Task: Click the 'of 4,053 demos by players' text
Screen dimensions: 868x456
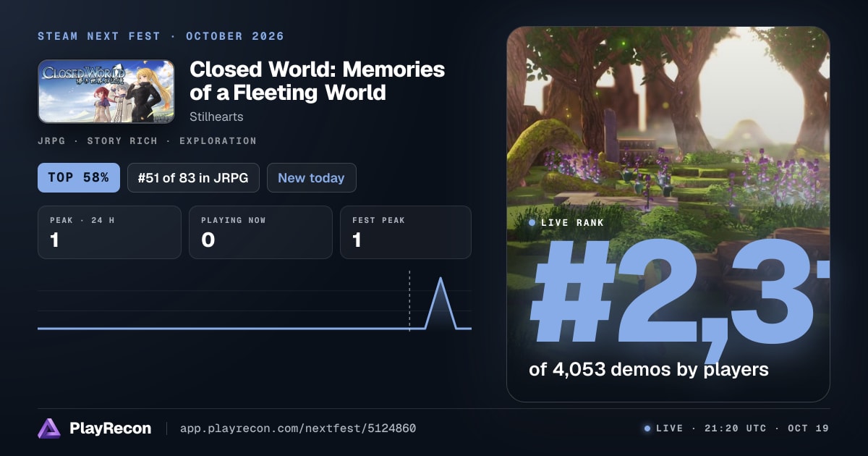Action: pos(649,370)
